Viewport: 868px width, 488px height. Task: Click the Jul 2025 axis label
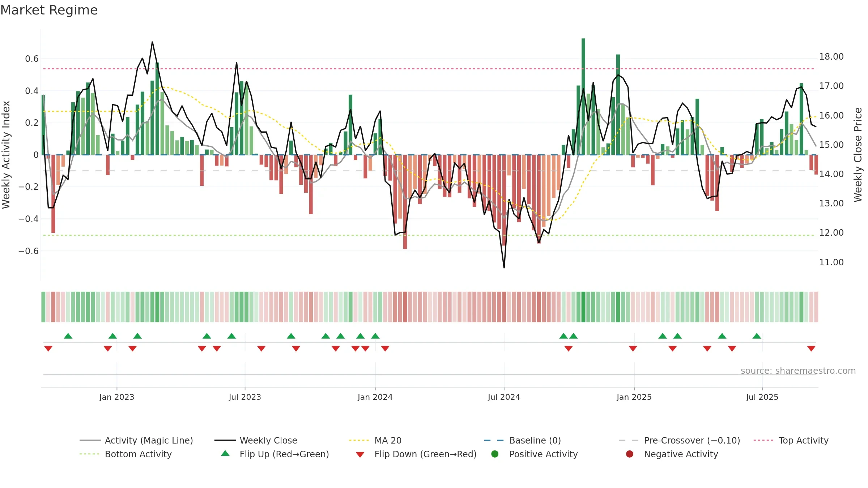tap(762, 397)
